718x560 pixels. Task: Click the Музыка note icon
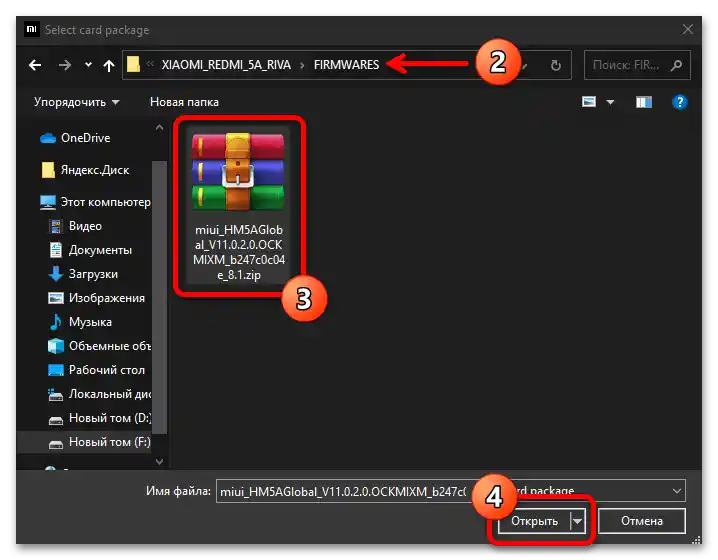(56, 322)
